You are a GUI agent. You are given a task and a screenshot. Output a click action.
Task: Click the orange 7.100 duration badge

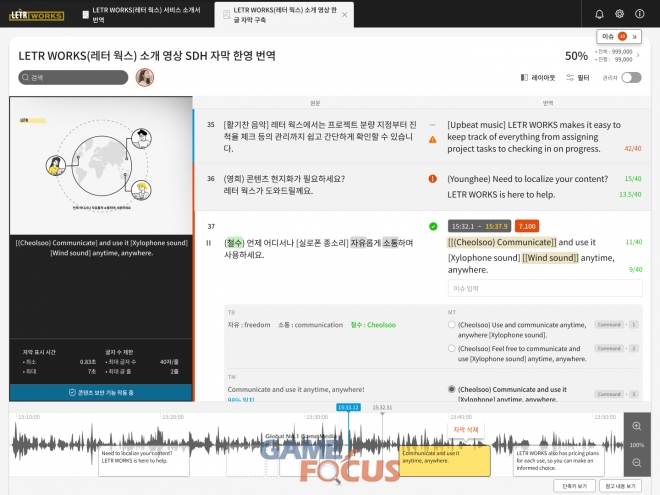click(527, 226)
